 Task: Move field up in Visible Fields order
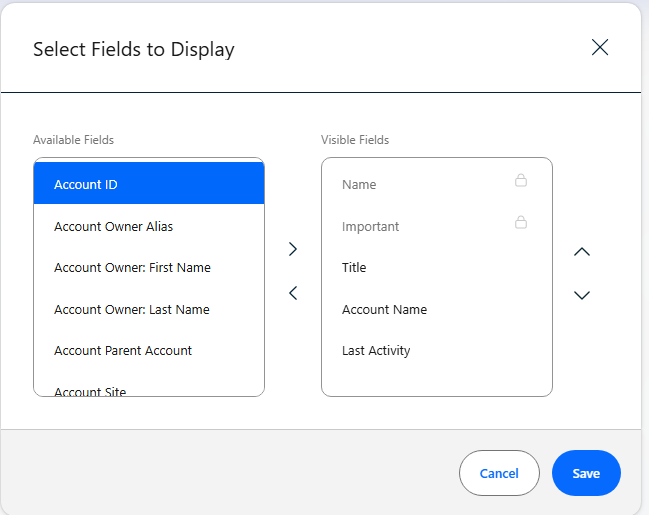(x=582, y=252)
